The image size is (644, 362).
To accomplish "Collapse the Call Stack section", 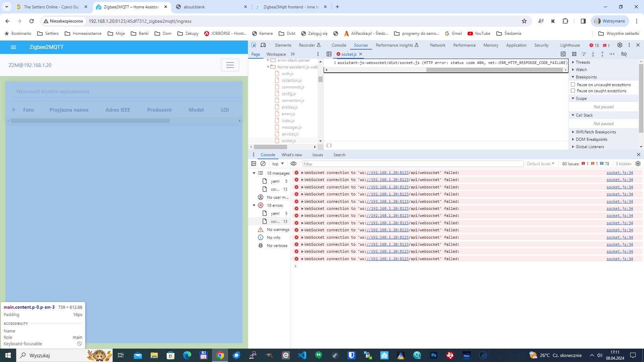I will point(584,115).
